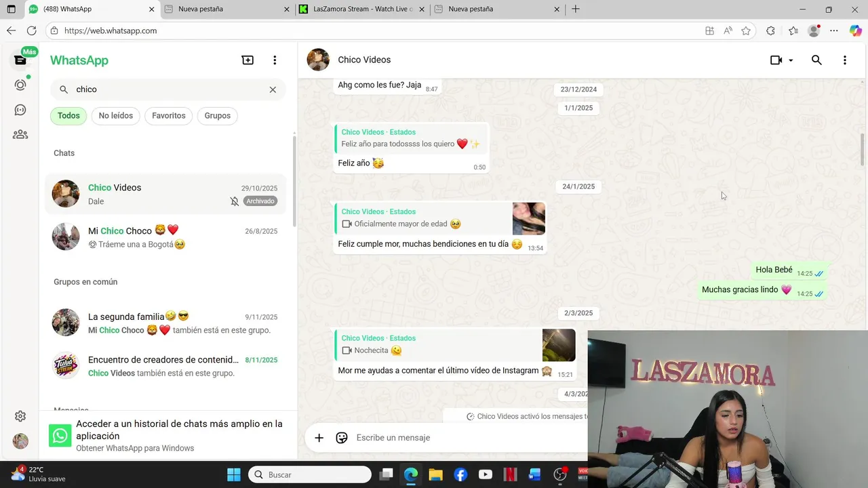Select the No leídos filter chip
This screenshot has height=488, width=868.
pyautogui.click(x=116, y=116)
